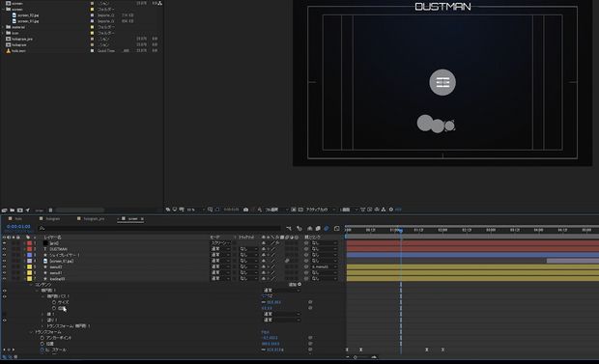
Task: Toggle visibility eye of layer 1
Action: 4,243
